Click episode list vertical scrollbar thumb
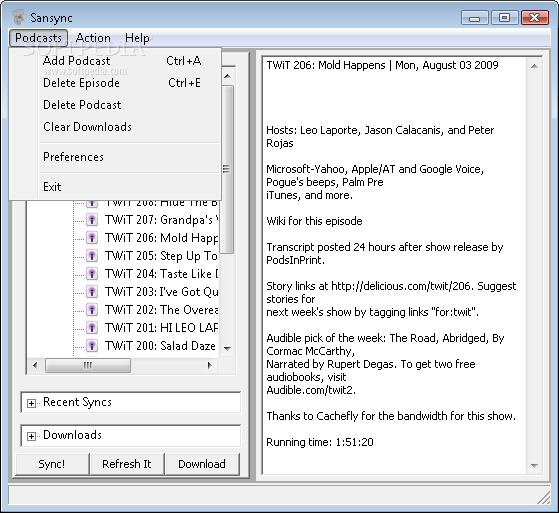Viewport: 559px width, 513px height. point(227,169)
